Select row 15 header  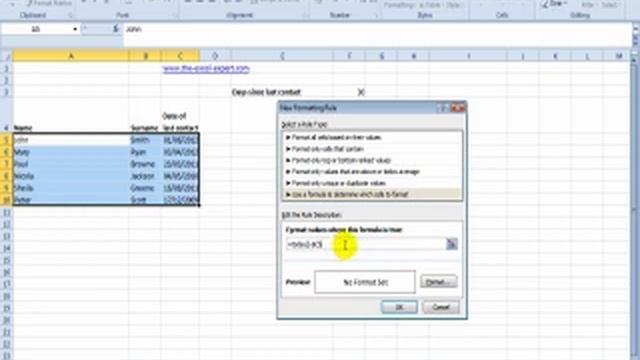pos(6,260)
